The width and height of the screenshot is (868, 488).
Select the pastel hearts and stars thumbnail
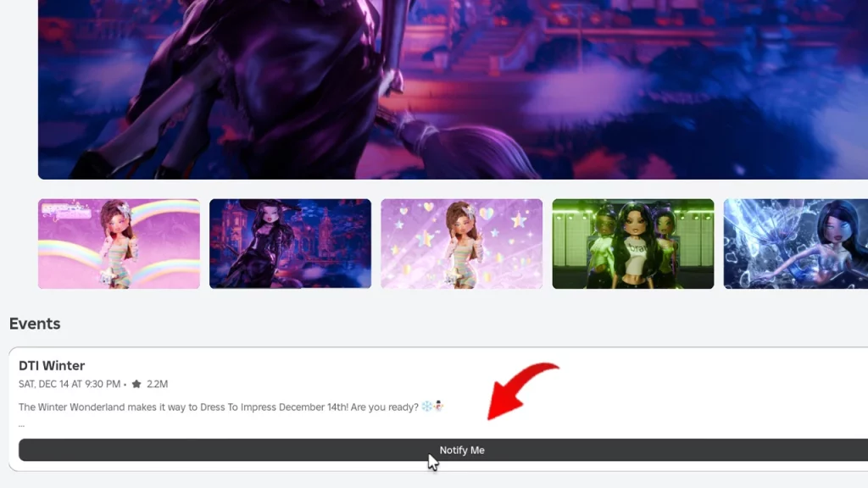coord(462,244)
